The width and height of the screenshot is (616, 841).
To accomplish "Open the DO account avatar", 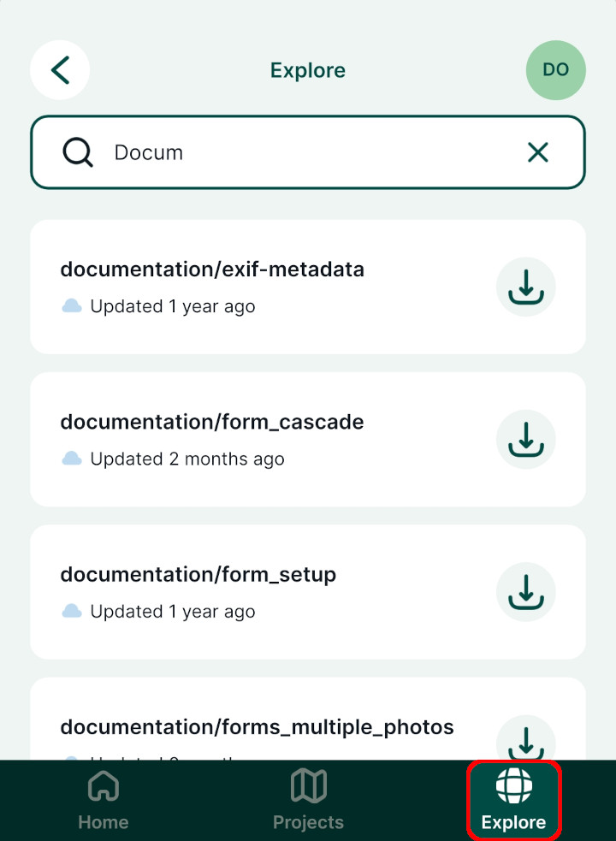I will tap(555, 70).
